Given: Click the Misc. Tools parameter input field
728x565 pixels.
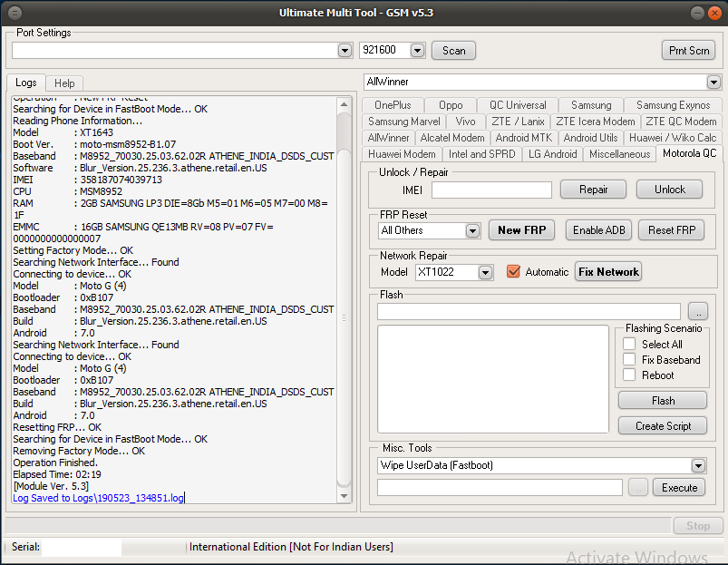Looking at the screenshot, I should (500, 488).
